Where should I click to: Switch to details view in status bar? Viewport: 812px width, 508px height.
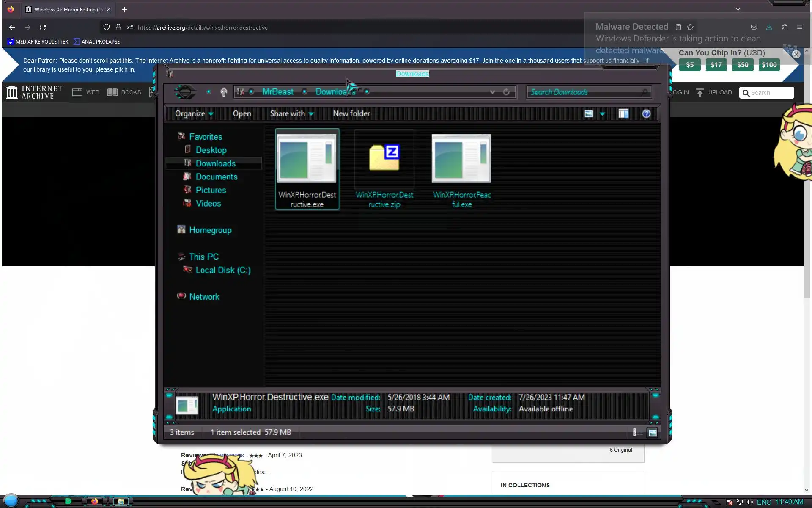coord(635,432)
